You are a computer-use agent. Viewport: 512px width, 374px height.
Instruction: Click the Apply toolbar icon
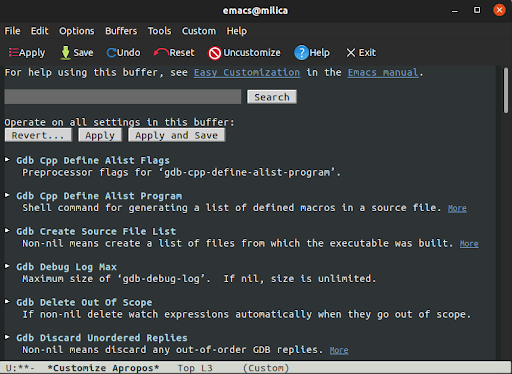pos(27,53)
